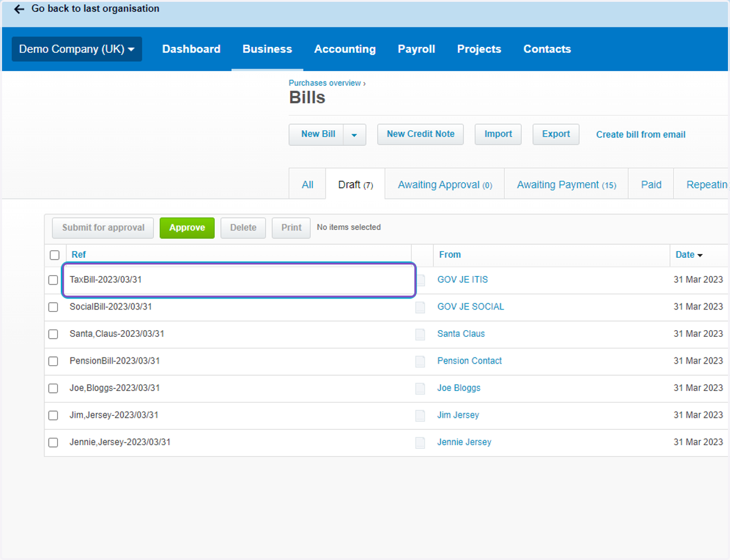730x560 pixels.
Task: Click file icon beside Jennie Jersey bill
Action: point(420,443)
